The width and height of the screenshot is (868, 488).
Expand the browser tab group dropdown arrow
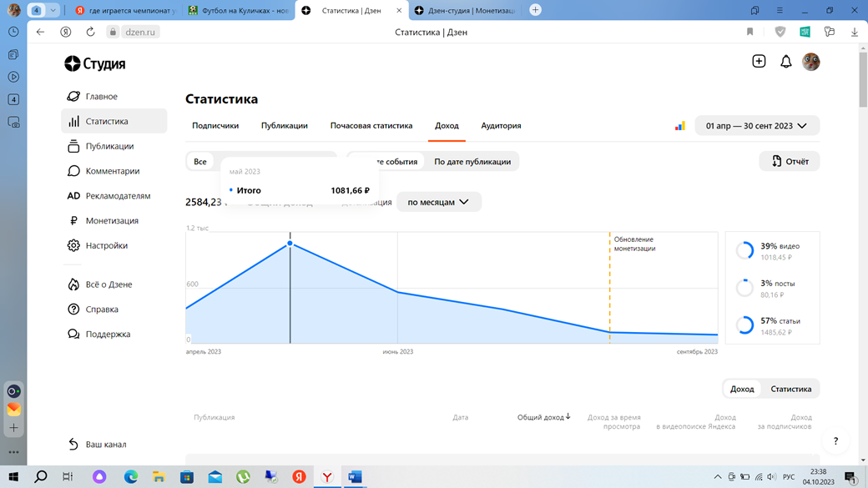point(53,10)
